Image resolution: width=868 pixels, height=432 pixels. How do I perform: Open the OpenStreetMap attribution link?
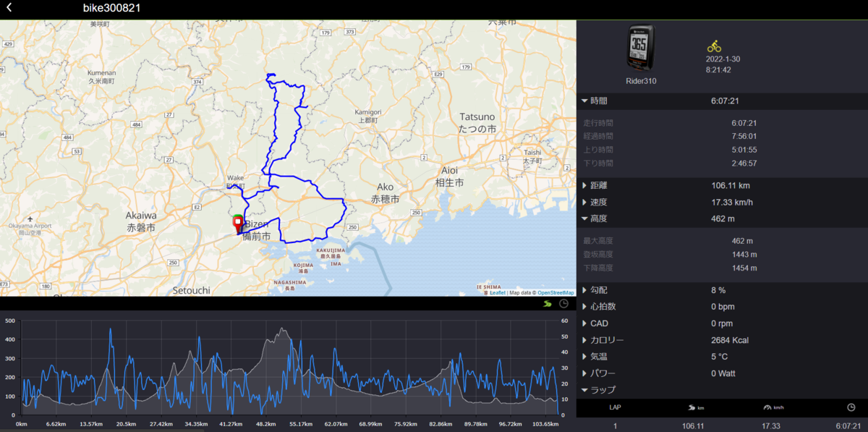(x=556, y=293)
